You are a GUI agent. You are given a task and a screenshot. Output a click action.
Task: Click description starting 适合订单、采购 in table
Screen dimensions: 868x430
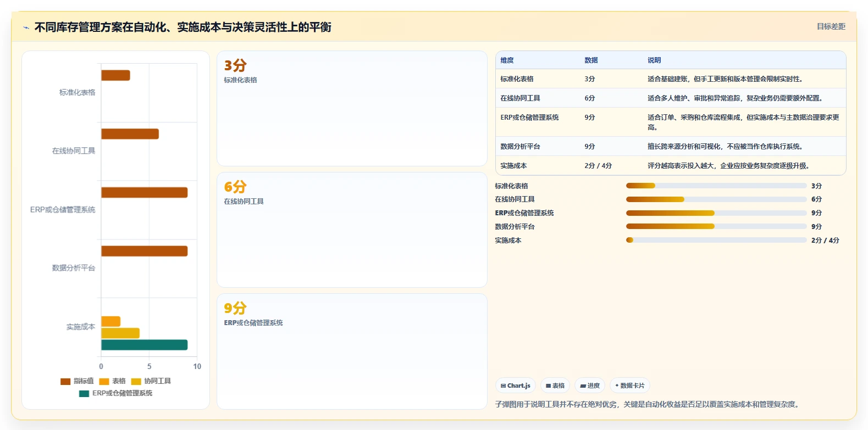[x=743, y=122]
